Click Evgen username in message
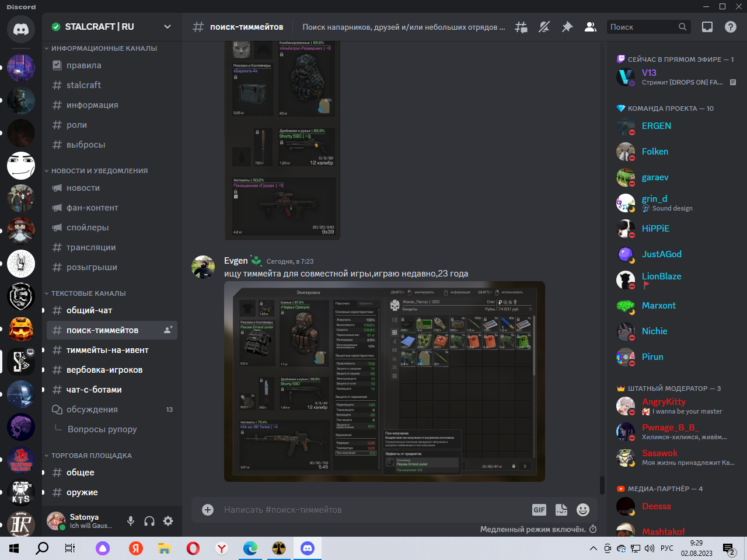 click(236, 261)
